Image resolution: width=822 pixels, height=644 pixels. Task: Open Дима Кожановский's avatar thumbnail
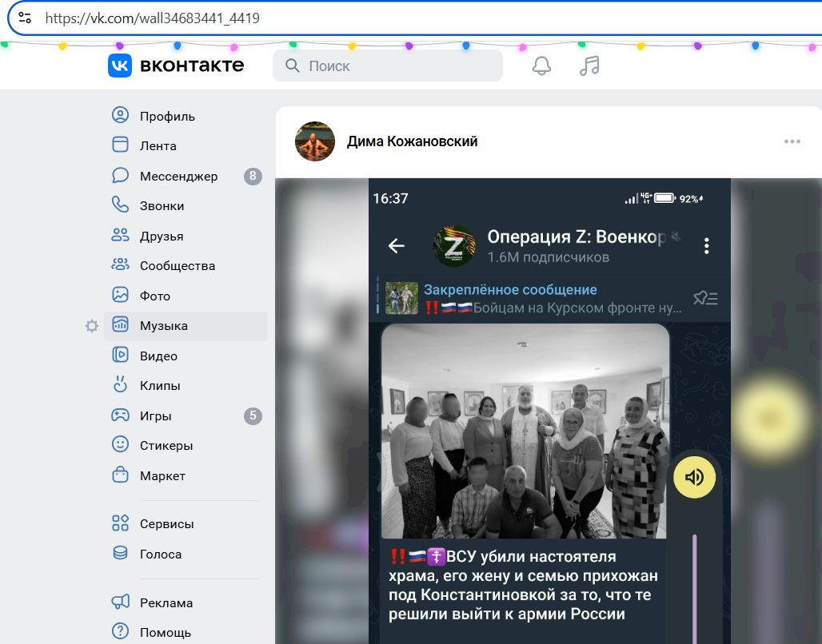click(x=315, y=142)
